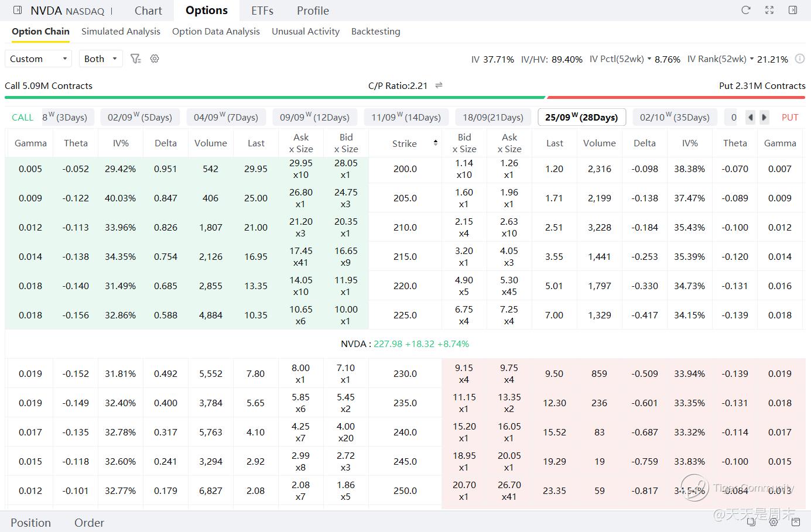The height and width of the screenshot is (532, 811).
Task: Toggle the Strike column sort order
Action: point(435,143)
